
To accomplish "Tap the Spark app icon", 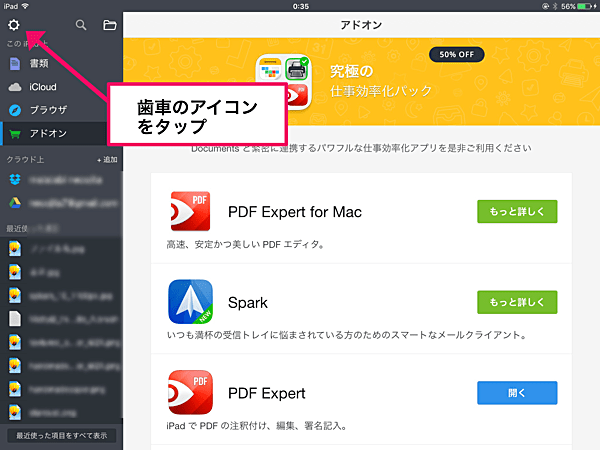I will coord(190,302).
